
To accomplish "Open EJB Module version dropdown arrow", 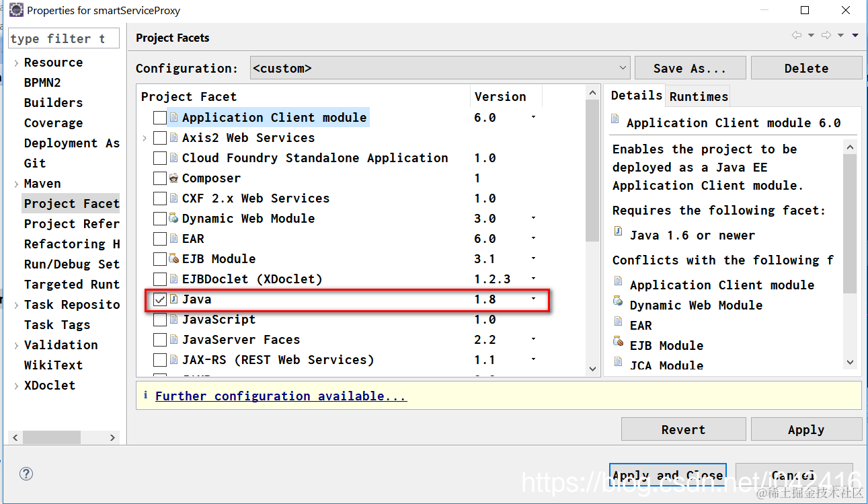I will [x=534, y=258].
